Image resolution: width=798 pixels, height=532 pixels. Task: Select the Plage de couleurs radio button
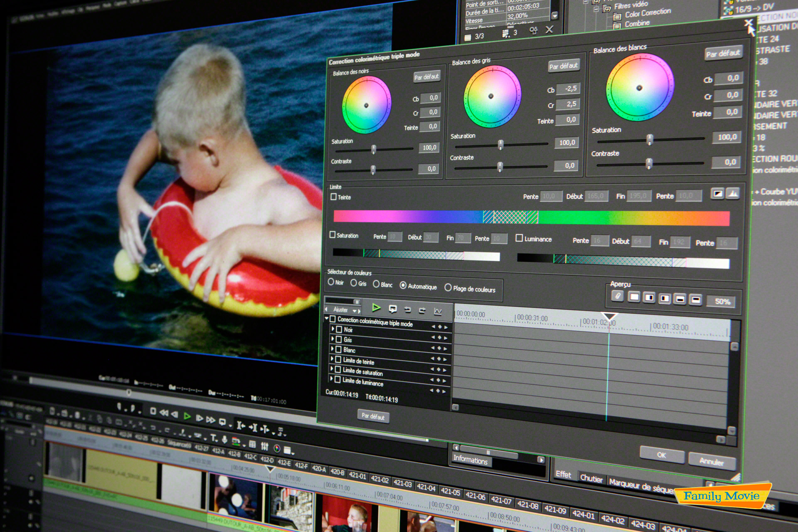click(x=448, y=288)
